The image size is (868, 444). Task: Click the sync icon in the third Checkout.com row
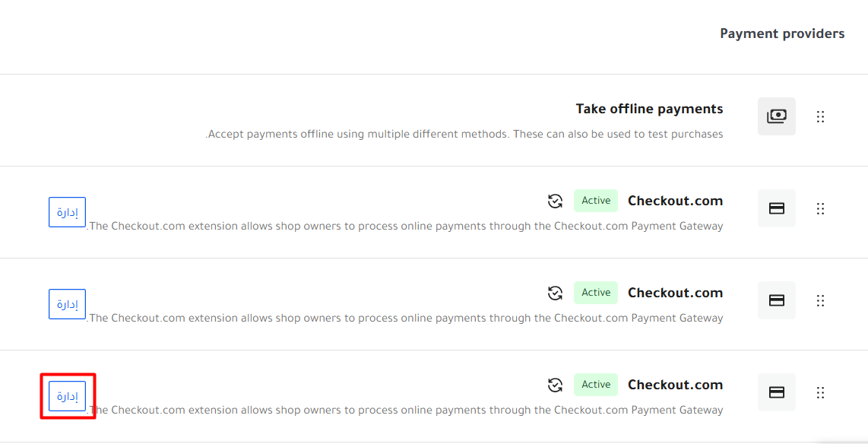pyautogui.click(x=556, y=385)
